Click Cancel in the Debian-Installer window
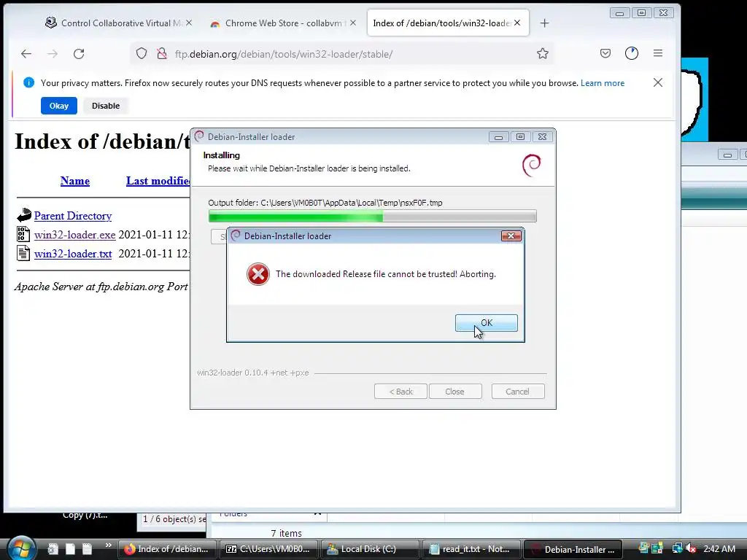The height and width of the screenshot is (560, 747). click(517, 391)
